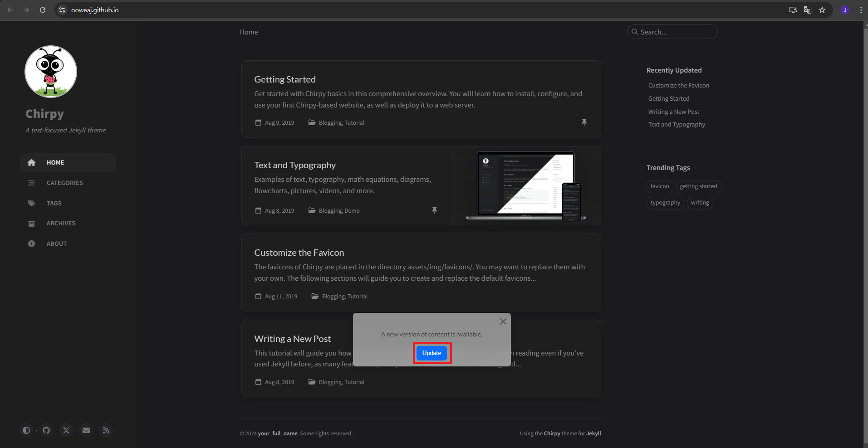
Task: Click the Chirpy ant avatar image
Action: 51,72
